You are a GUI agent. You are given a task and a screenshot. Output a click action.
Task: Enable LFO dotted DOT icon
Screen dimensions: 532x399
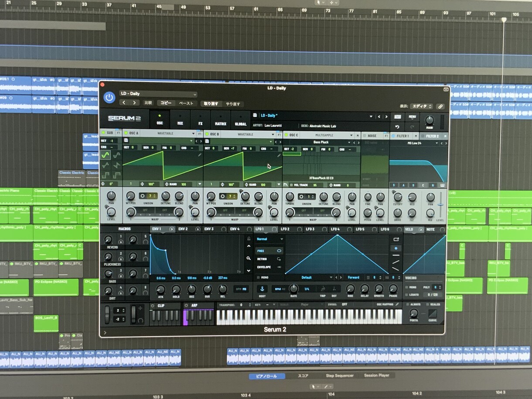[x=334, y=289]
